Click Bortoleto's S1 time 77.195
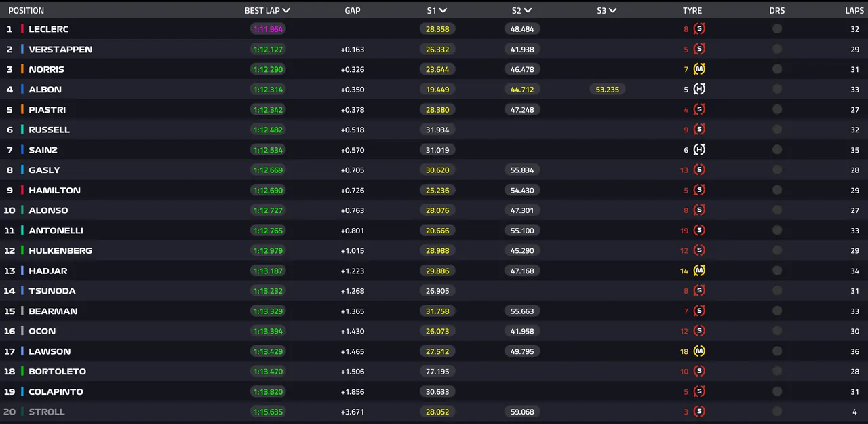Image resolution: width=868 pixels, height=424 pixels. [437, 372]
